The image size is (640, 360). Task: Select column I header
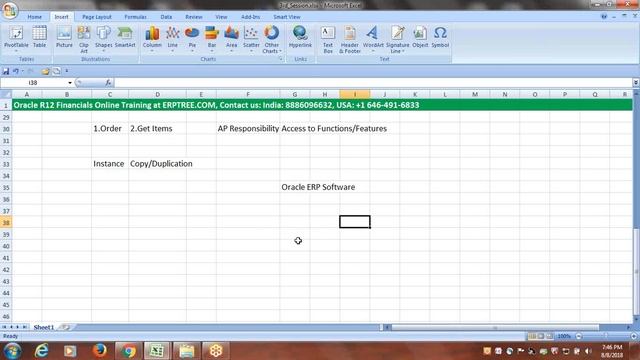pos(355,94)
